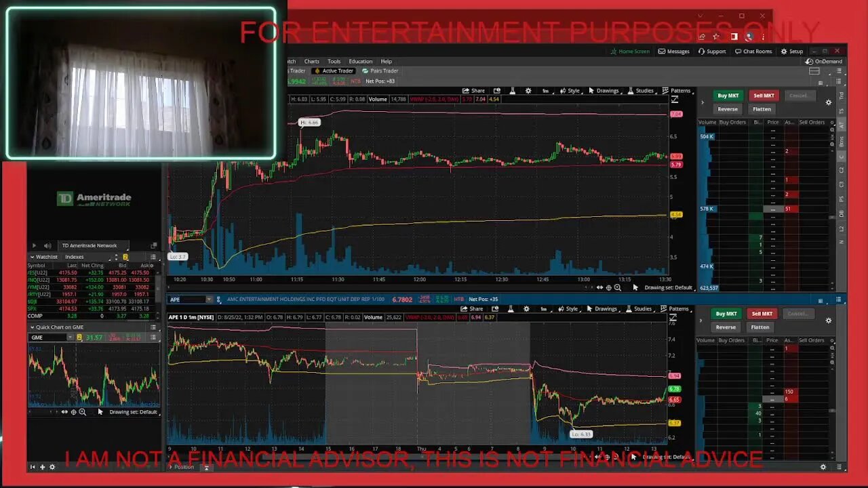The image size is (868, 488).
Task: Open APE symbol dropdown arrow
Action: [209, 300]
